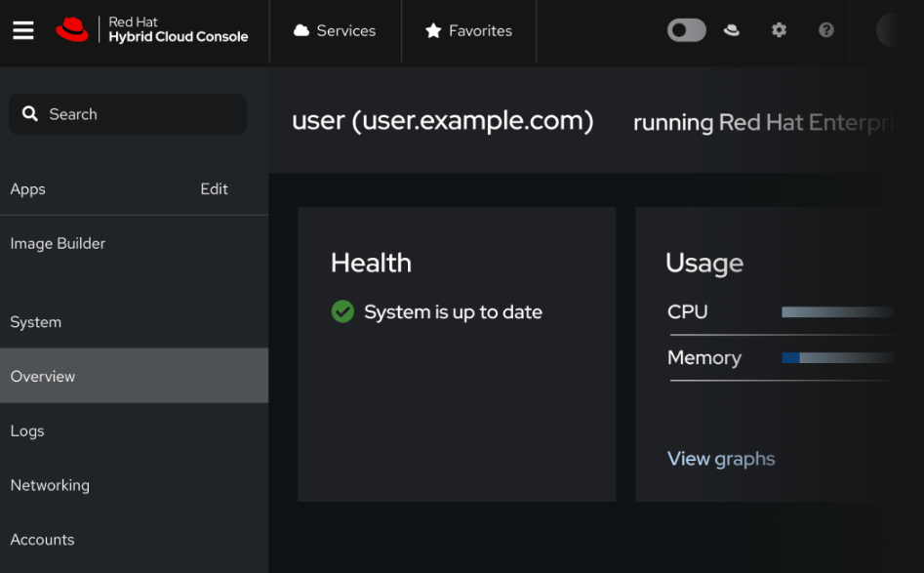Click the Red Hat fedora logo
Screen dimensions: 924x573
(72, 29)
